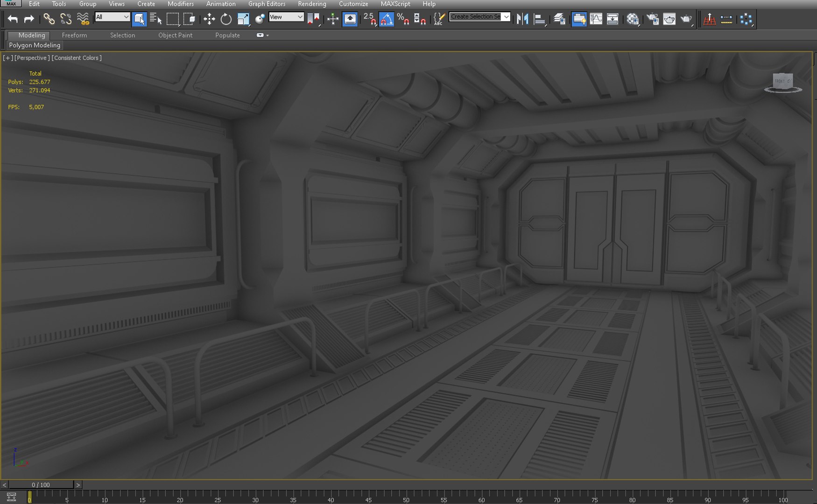Toggle the Ribbon display button
Screen dimensions: 817x504
click(579, 19)
